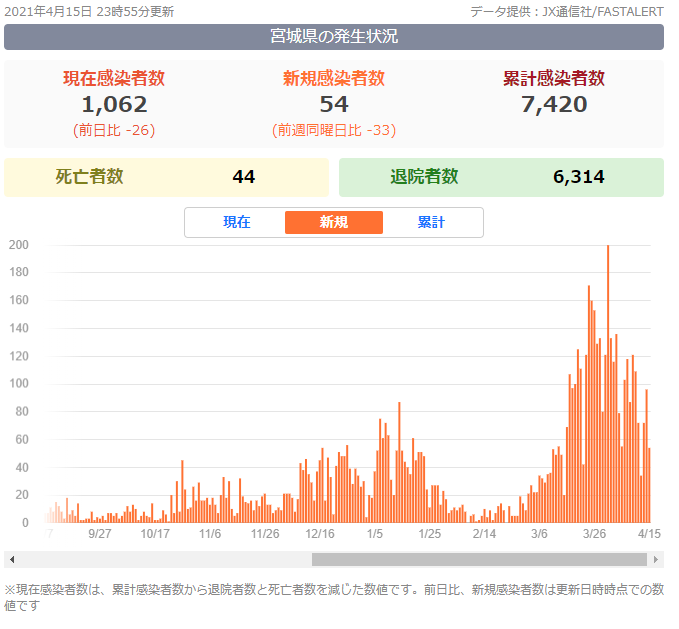Select the green 退院者数 card

tap(501, 177)
